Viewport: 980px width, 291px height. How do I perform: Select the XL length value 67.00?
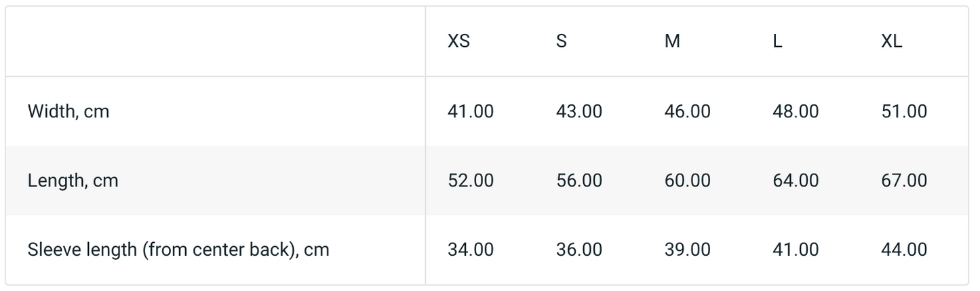pos(904,180)
